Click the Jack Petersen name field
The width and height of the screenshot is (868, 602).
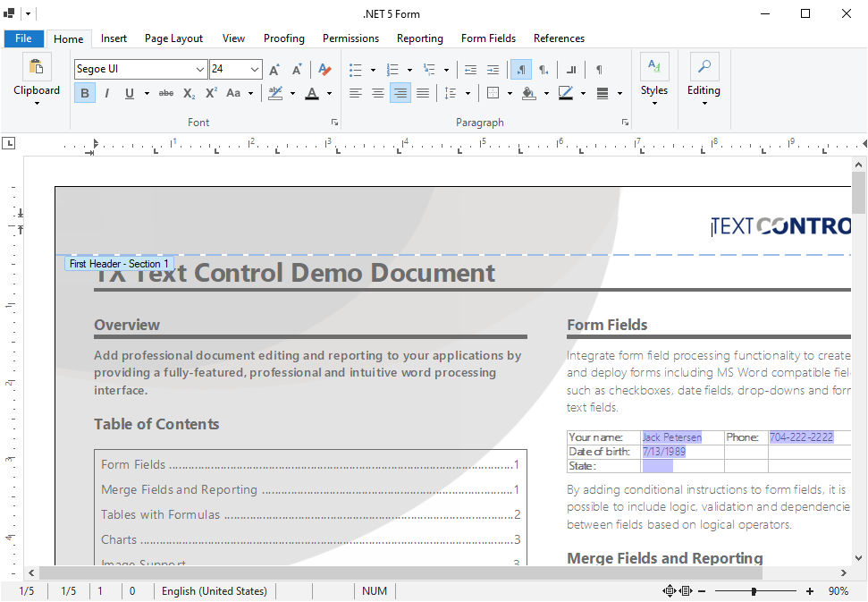click(672, 437)
